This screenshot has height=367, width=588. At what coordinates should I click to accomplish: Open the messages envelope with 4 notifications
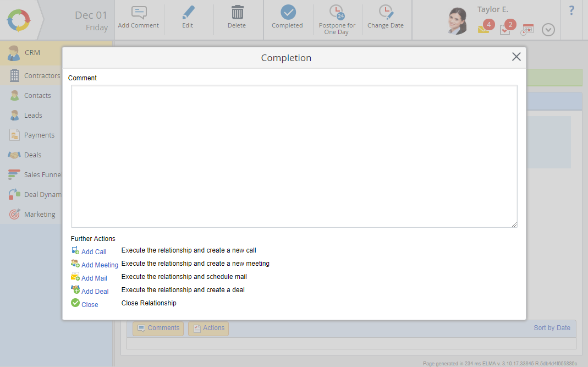(x=483, y=30)
